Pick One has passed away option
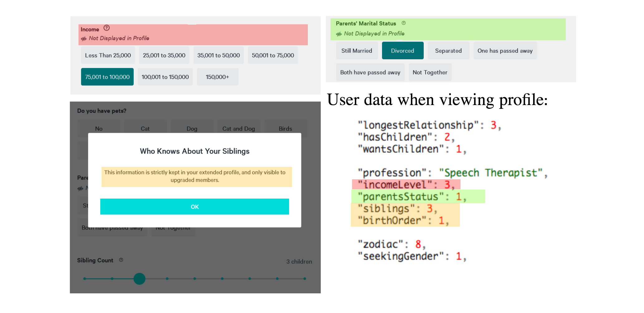 coord(505,51)
